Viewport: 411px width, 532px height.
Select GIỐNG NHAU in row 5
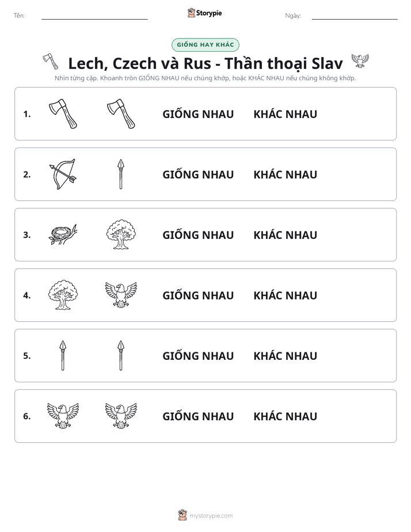pyautogui.click(x=198, y=356)
